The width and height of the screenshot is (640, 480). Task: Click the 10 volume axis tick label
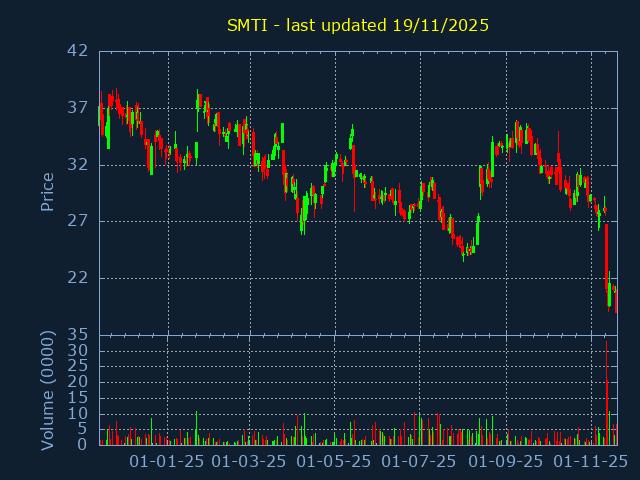click(78, 414)
